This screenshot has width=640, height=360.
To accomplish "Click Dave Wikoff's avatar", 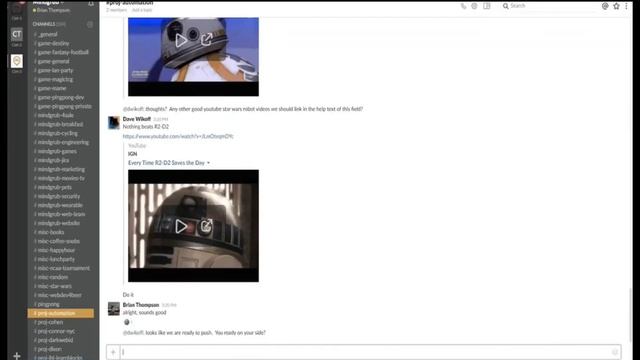I will click(113, 122).
